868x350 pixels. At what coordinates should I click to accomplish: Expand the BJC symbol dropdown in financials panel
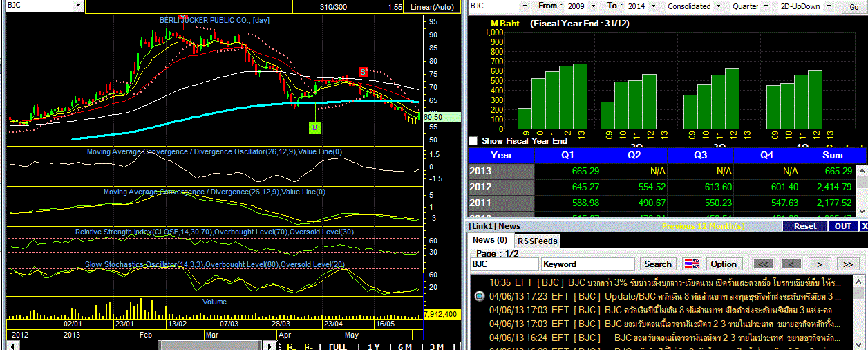(x=524, y=6)
